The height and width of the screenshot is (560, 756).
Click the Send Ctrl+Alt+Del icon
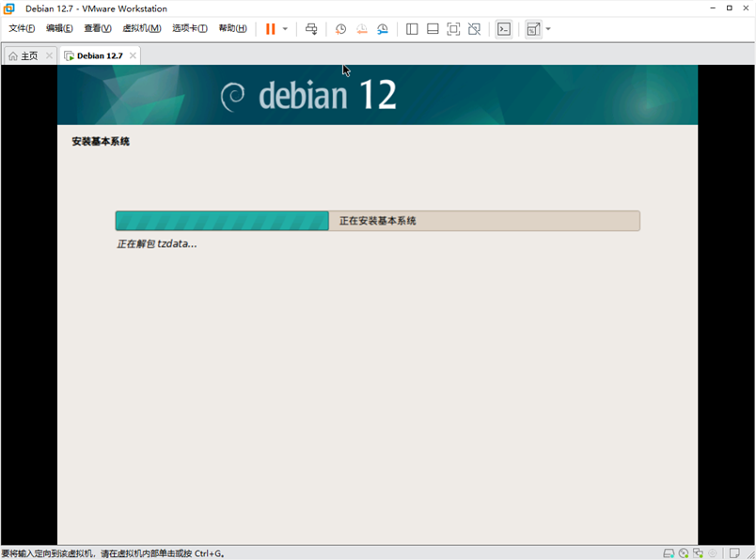click(x=311, y=29)
